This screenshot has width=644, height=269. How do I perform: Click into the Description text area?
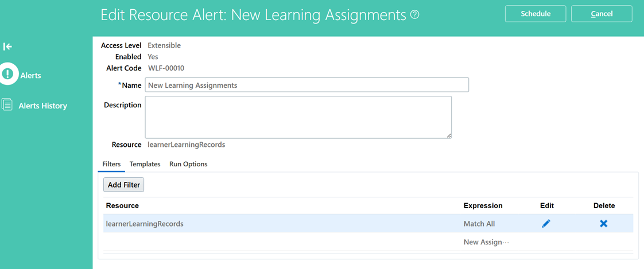coord(298,117)
